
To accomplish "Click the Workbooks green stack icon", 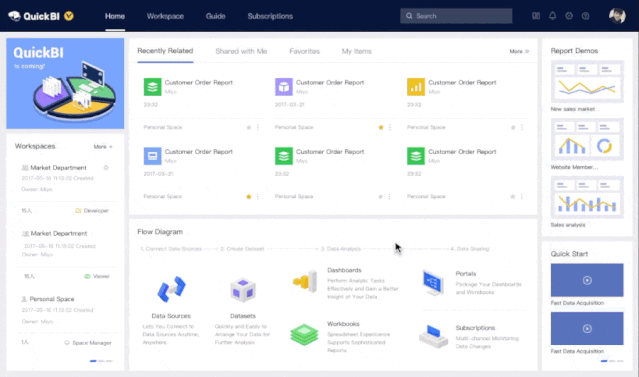I will click(304, 335).
